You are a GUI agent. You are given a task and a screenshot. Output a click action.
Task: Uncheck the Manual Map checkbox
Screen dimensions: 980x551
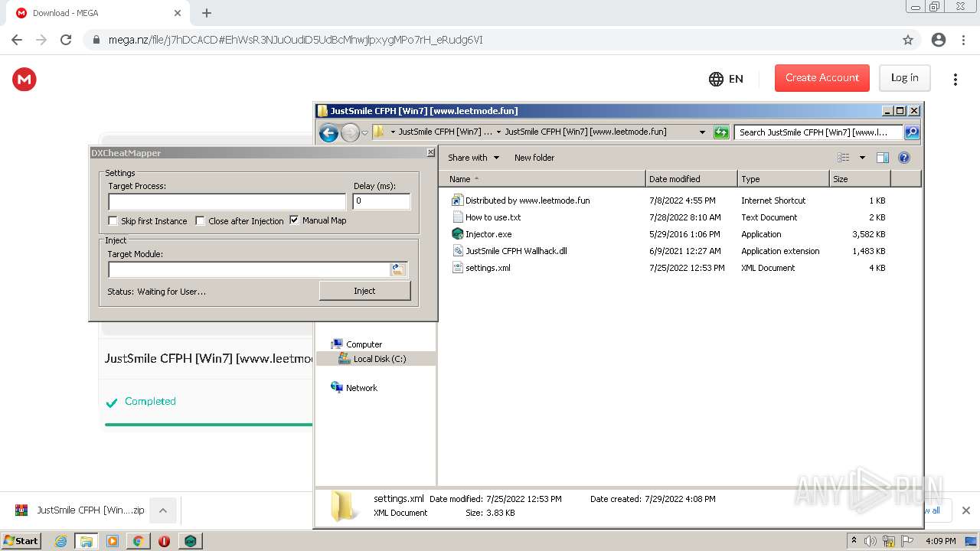[x=294, y=220]
